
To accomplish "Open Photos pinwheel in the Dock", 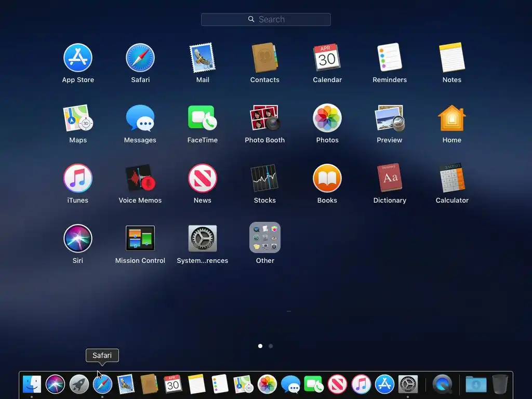I will click(267, 384).
